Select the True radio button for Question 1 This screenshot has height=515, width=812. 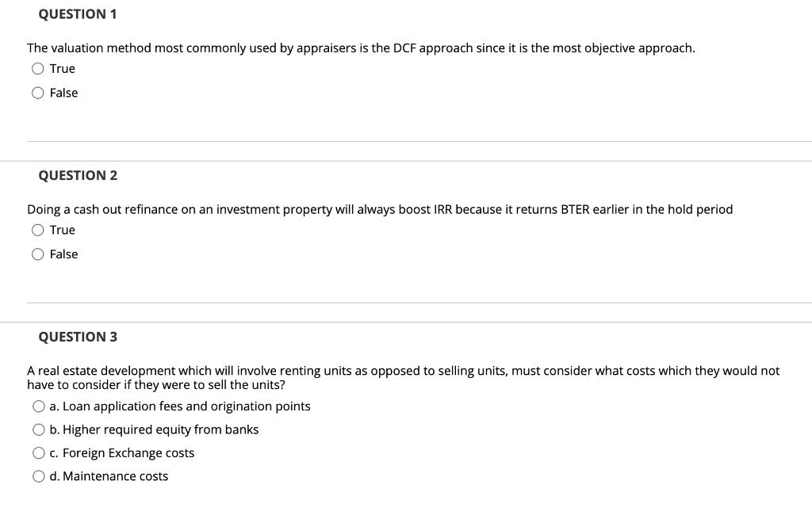tap(38, 69)
